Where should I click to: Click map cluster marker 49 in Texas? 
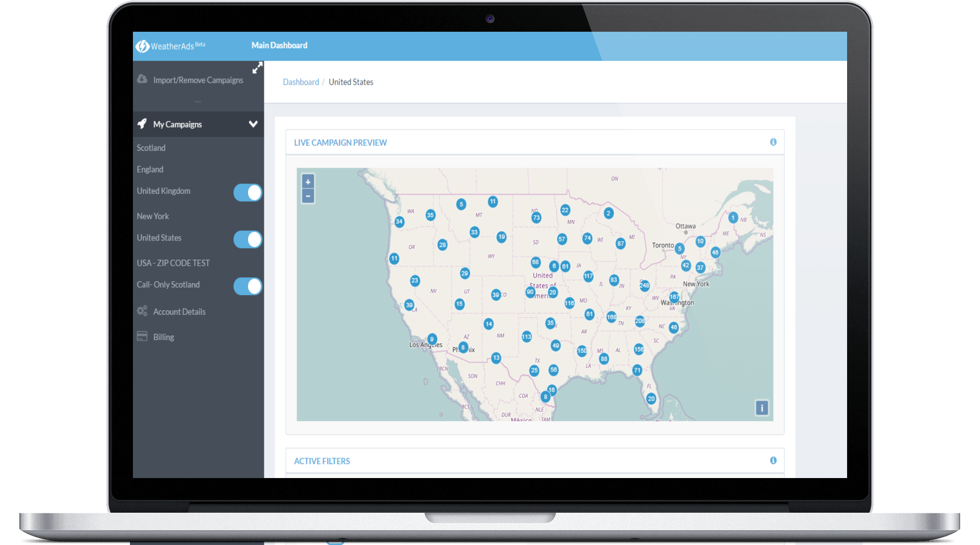click(x=555, y=346)
